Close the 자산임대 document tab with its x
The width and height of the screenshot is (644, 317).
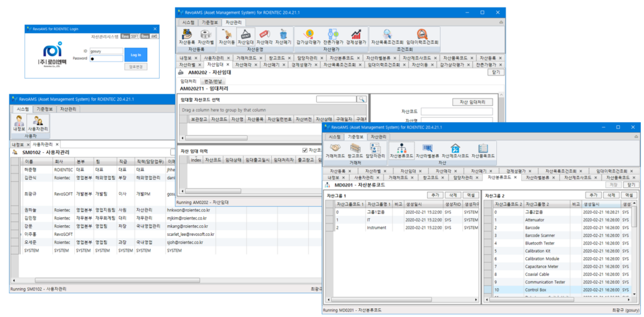(228, 64)
